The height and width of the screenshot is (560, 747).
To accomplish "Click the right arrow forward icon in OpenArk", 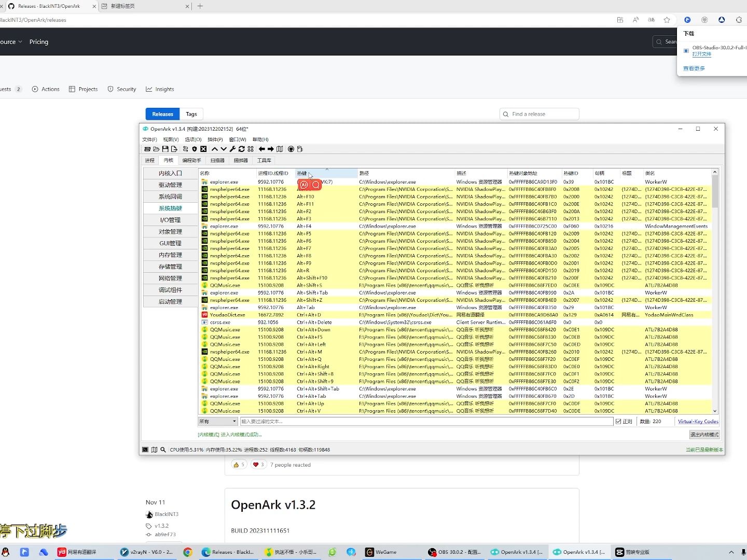I will point(271,149).
